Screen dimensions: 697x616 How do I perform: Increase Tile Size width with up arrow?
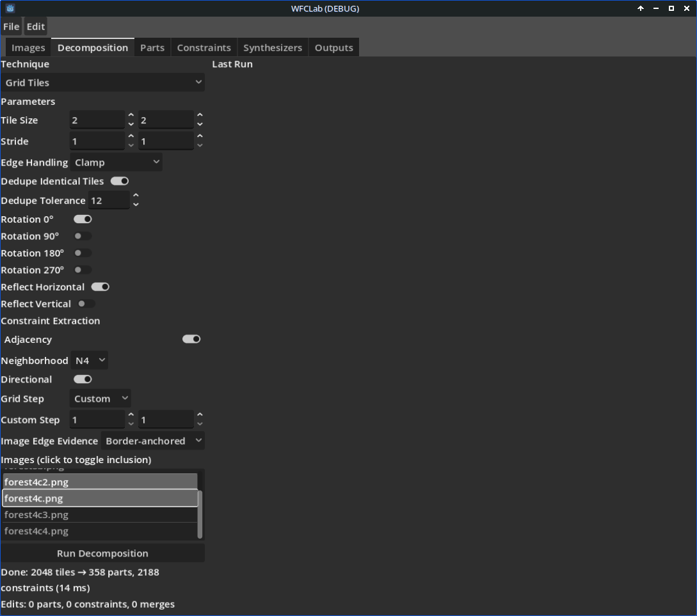[131, 116]
